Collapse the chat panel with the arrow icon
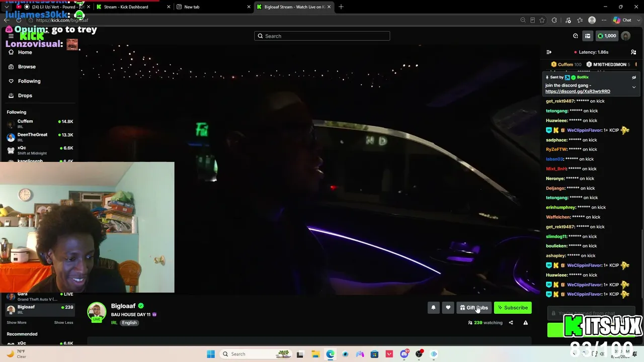The image size is (644, 362). [x=549, y=52]
